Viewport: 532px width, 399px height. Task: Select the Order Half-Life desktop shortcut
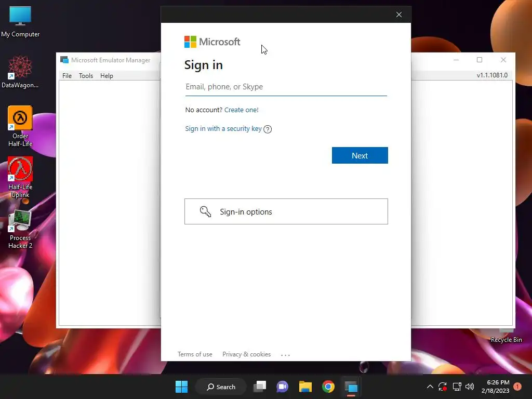pos(20,126)
